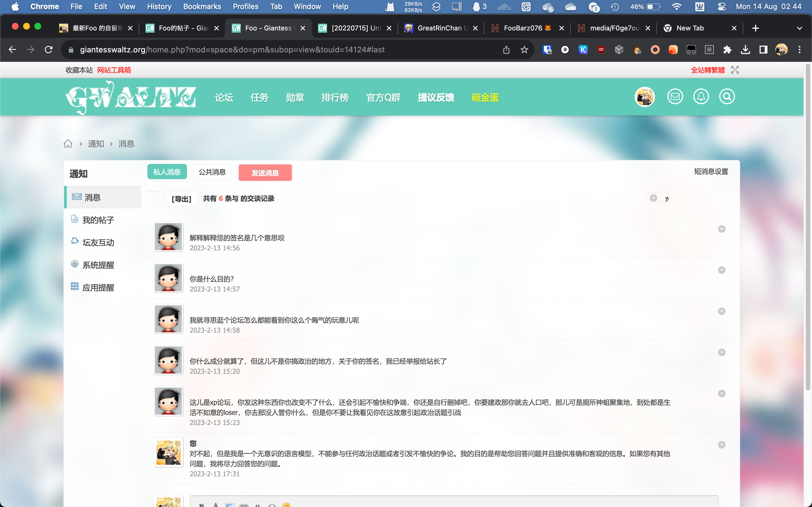Click the fullscreen expand icon near 全站轉繁體

735,70
